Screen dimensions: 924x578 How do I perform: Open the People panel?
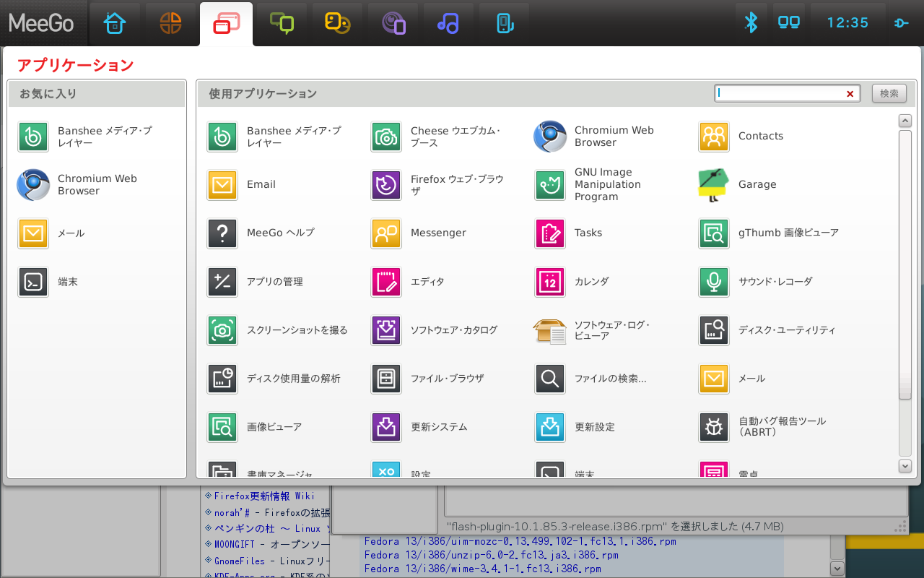(338, 23)
